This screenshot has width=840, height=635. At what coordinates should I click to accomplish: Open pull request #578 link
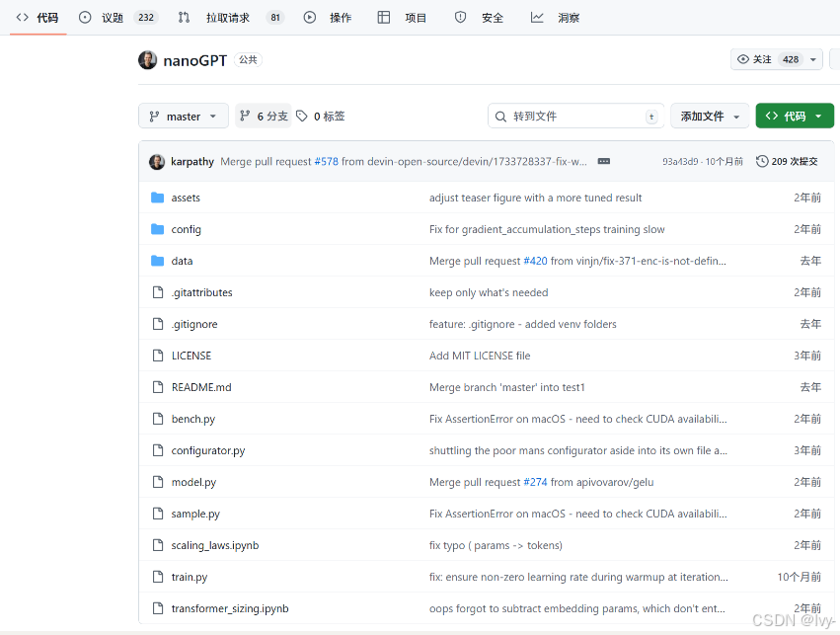(x=327, y=161)
